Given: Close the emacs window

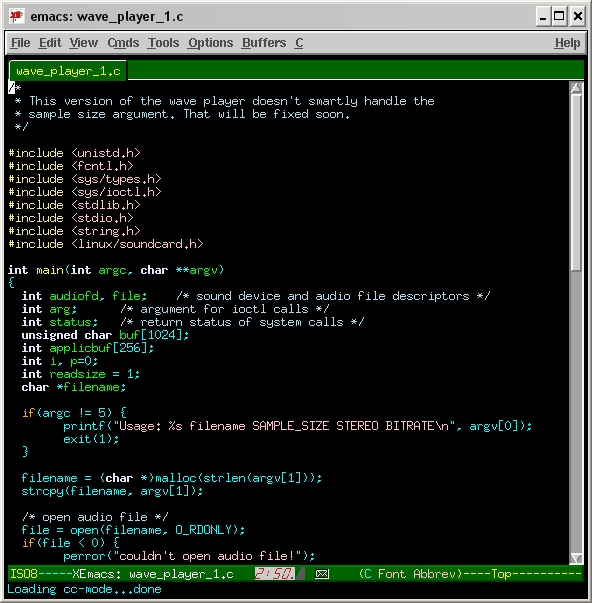Looking at the screenshot, I should point(577,17).
